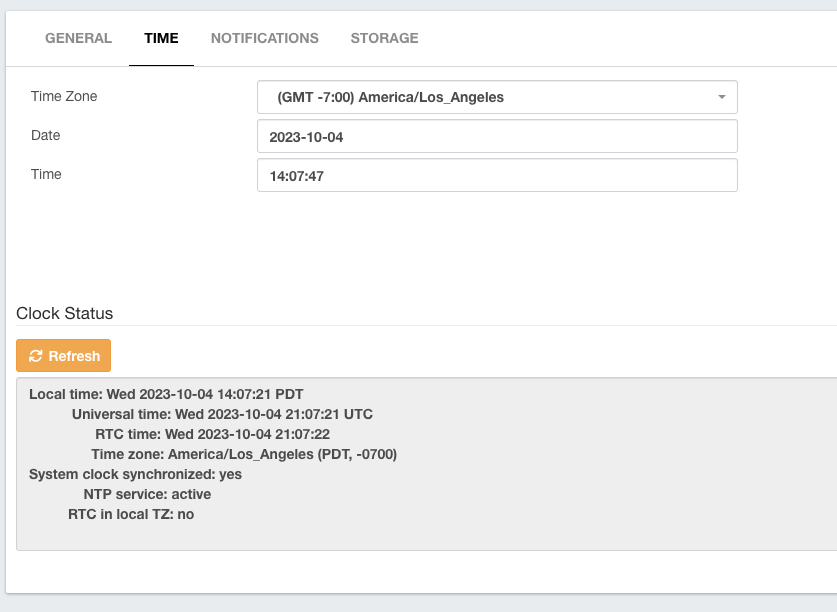This screenshot has width=837, height=612.
Task: Click the RTC time output line
Action: (x=212, y=434)
